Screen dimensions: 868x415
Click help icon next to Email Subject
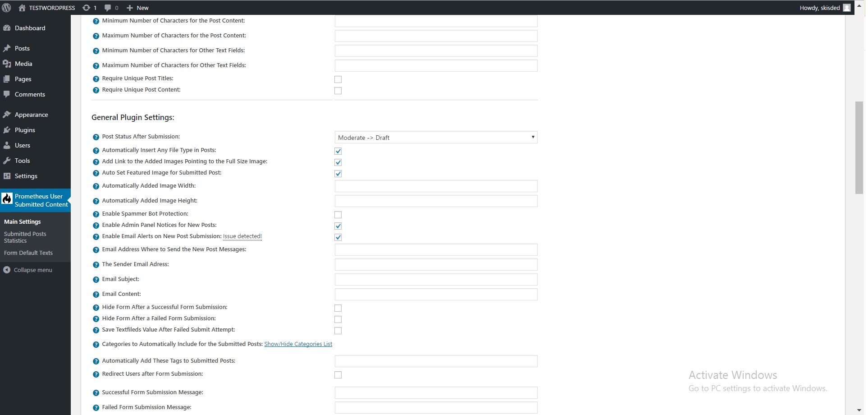point(96,280)
